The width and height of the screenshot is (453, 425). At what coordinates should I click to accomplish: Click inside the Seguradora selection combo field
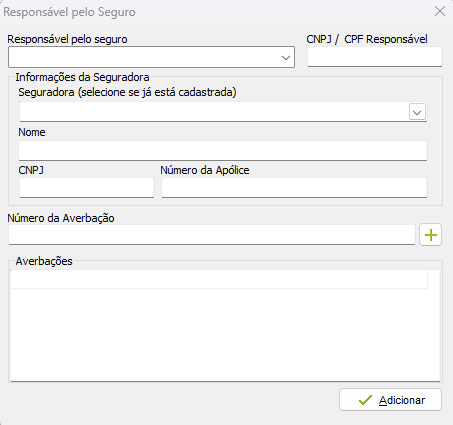(x=223, y=112)
